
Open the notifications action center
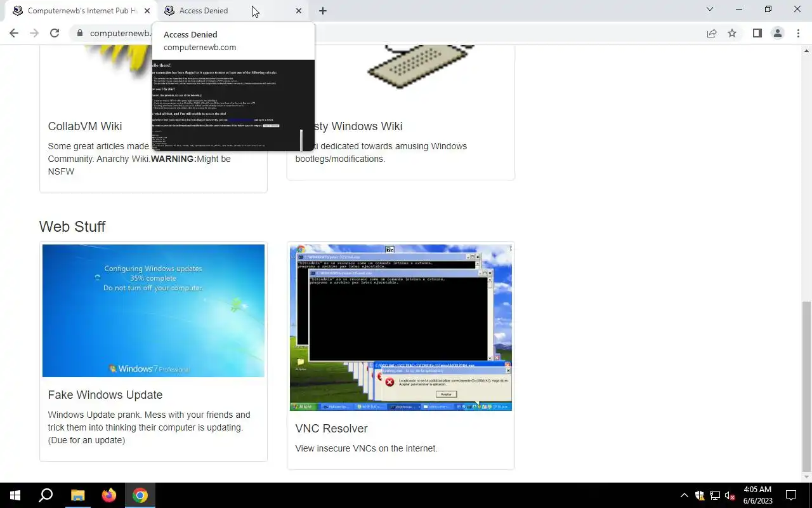pos(791,495)
